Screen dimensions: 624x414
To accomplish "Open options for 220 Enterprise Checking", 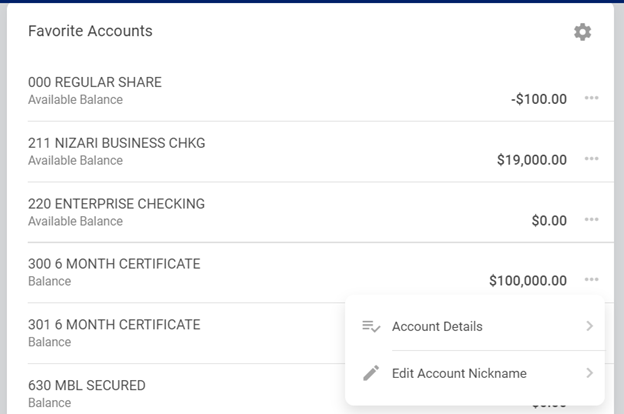I will tap(591, 219).
